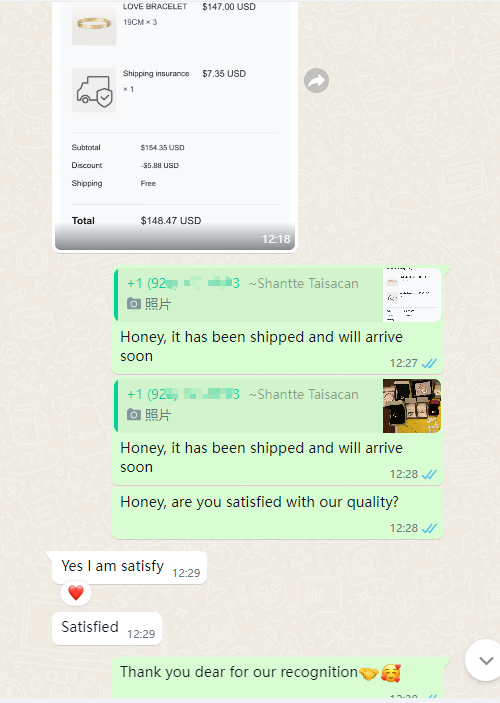Screen dimensions: 500x703
Task: Click the blue read ticks at 12:27
Action: pos(429,363)
